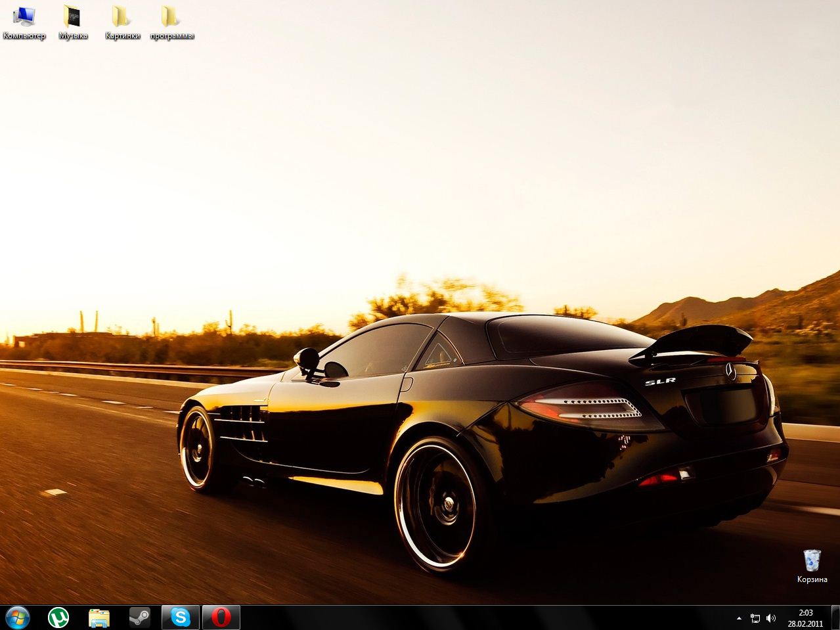Viewport: 840px width, 630px height.
Task: Select the программы folder icon
Action: [171, 16]
